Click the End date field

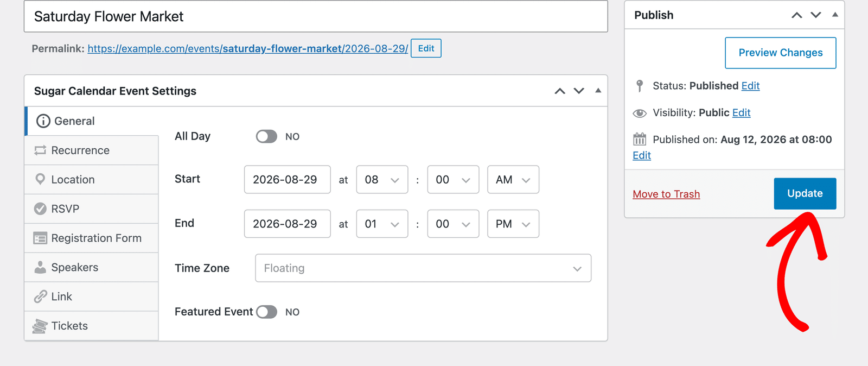point(288,224)
